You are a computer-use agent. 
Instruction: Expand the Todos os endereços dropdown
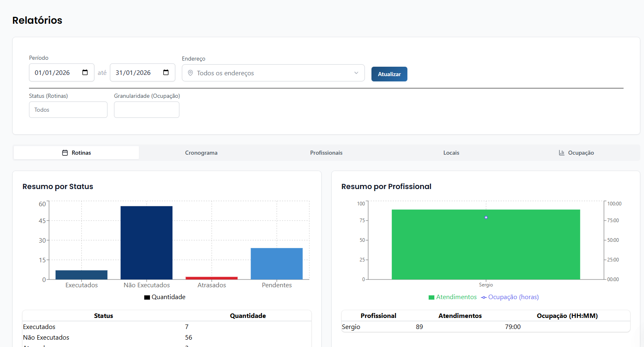(x=273, y=73)
